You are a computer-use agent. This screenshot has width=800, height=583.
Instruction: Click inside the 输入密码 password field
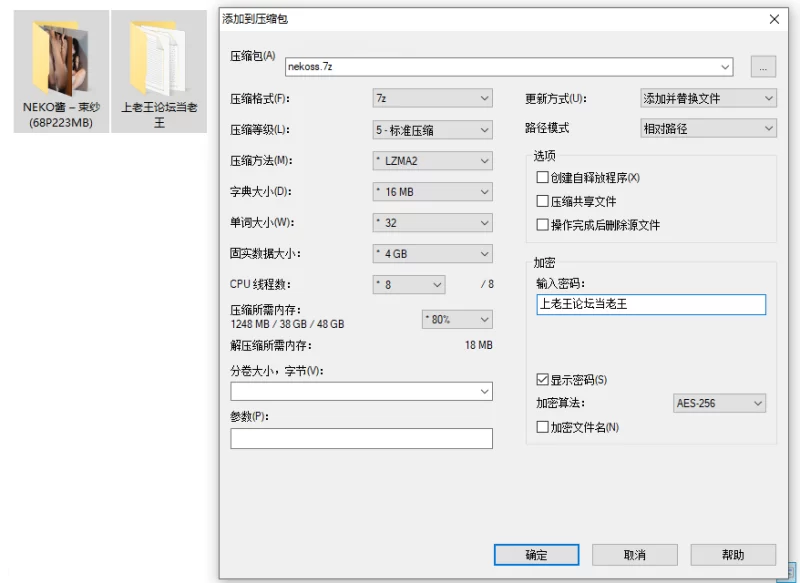(651, 304)
